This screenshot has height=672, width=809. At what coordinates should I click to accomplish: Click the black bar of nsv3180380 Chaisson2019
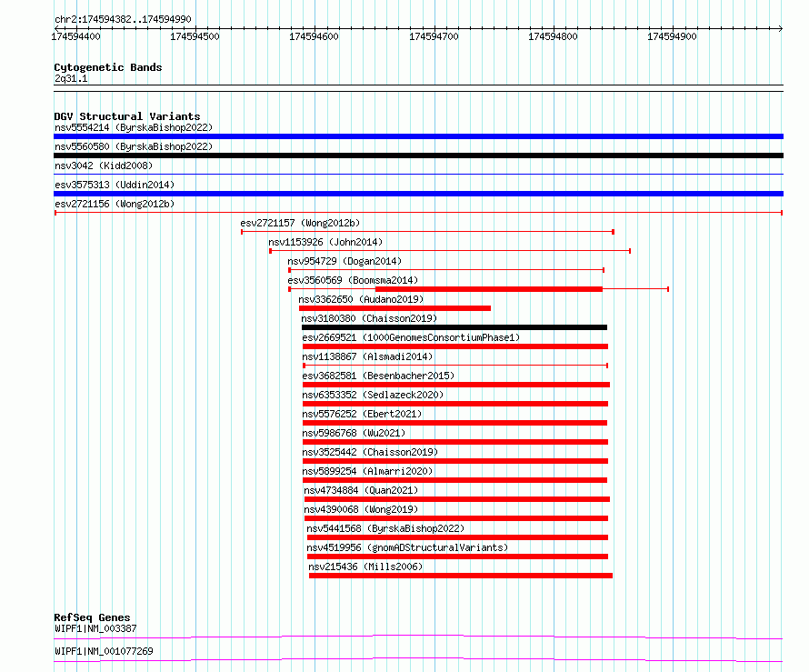(x=454, y=327)
